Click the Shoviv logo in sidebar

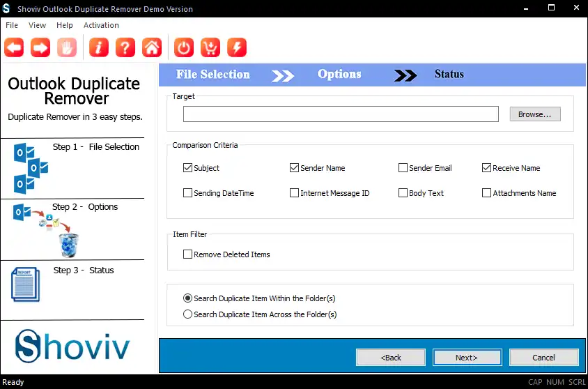(72, 346)
